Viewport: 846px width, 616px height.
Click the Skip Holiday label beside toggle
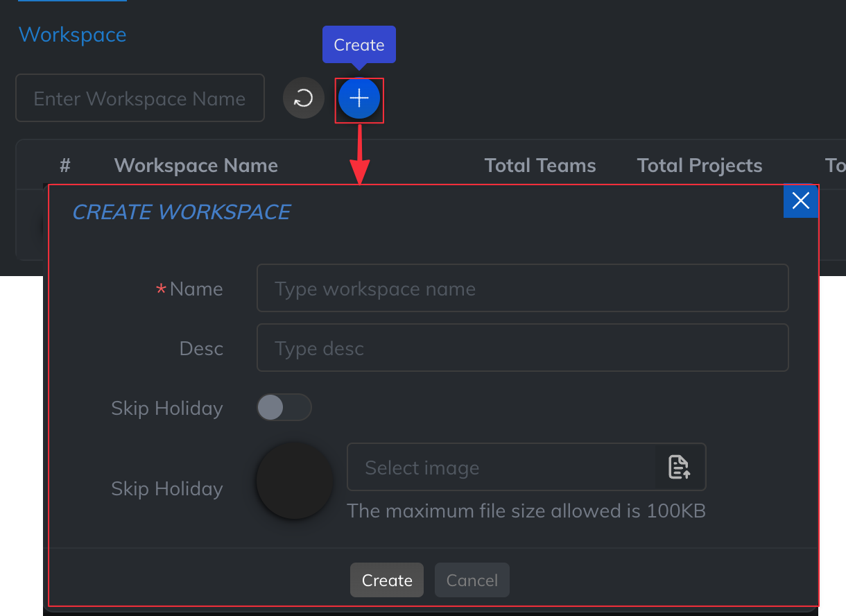point(166,409)
